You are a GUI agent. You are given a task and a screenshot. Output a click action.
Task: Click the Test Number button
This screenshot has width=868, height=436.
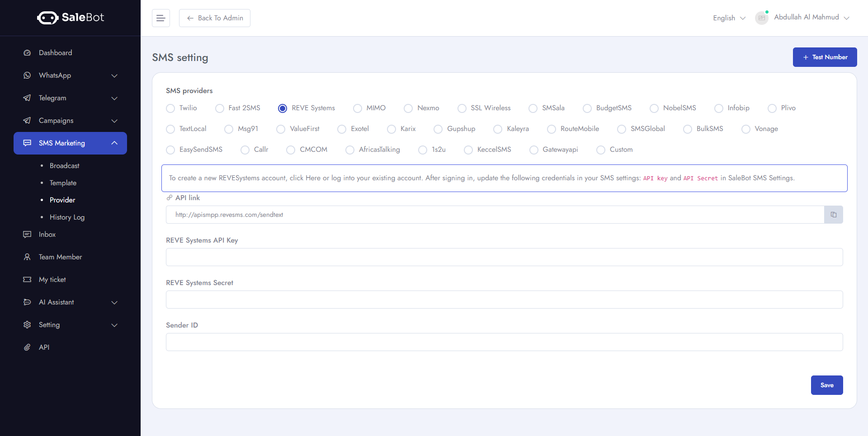(825, 57)
